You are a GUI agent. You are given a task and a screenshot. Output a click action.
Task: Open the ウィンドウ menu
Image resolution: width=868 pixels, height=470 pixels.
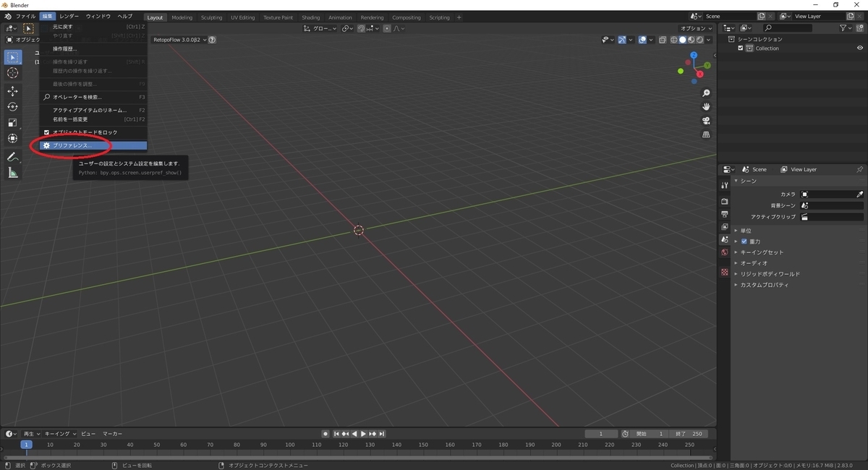point(98,16)
